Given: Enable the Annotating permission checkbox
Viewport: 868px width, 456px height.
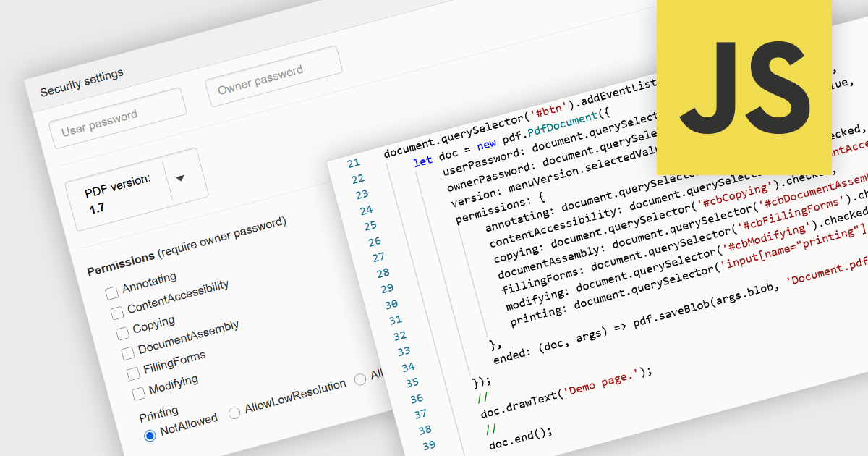Looking at the screenshot, I should [112, 293].
